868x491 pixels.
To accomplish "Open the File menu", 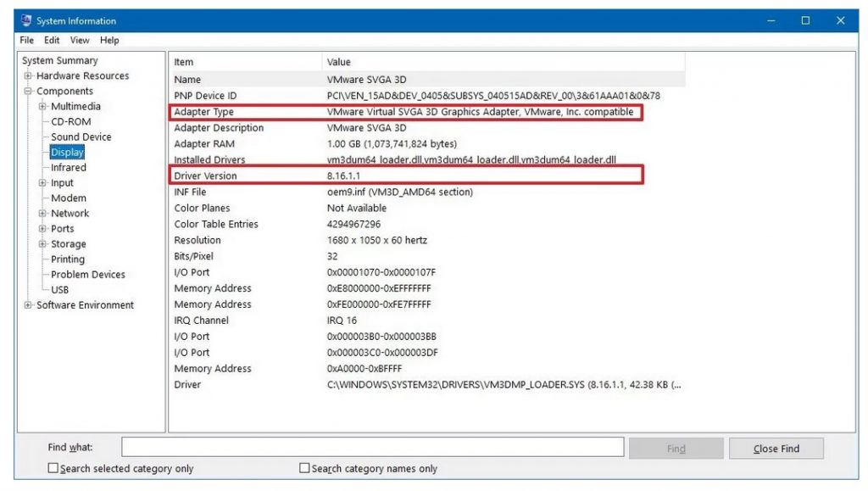I will pyautogui.click(x=25, y=40).
